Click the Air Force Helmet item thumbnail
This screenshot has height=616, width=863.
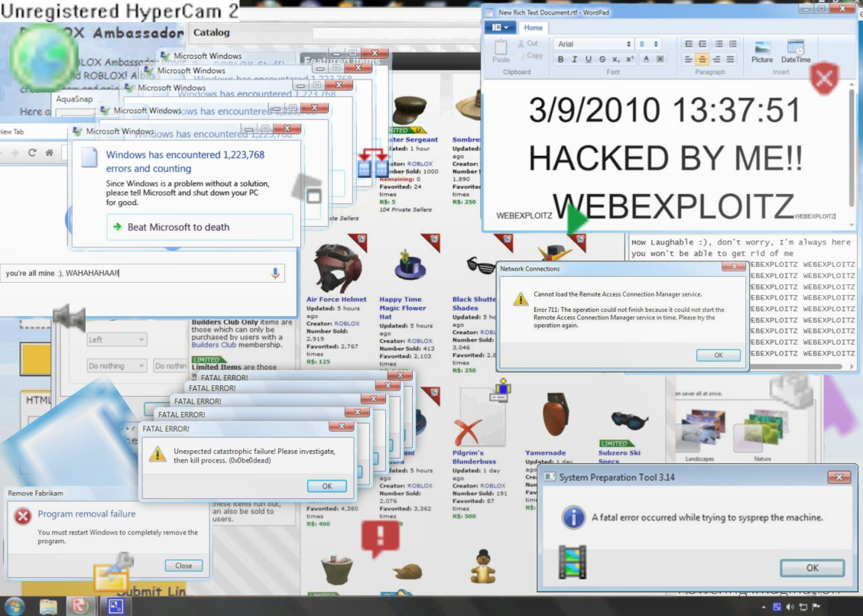point(337,267)
